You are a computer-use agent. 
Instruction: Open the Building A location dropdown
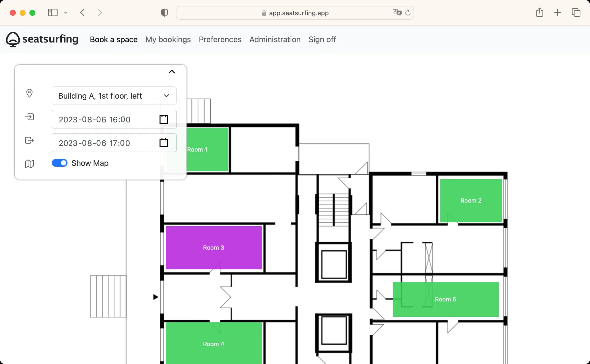click(114, 96)
